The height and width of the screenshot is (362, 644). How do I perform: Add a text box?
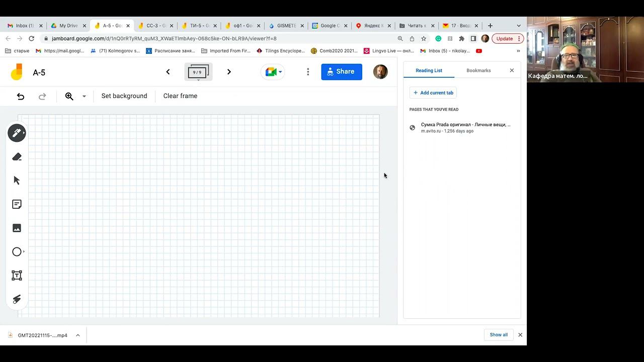17,276
